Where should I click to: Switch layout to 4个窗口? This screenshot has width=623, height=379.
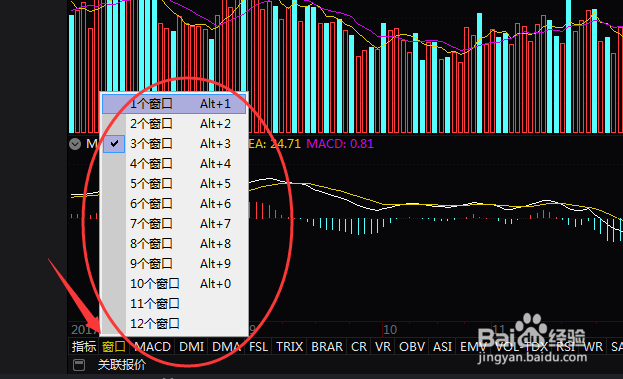point(174,164)
